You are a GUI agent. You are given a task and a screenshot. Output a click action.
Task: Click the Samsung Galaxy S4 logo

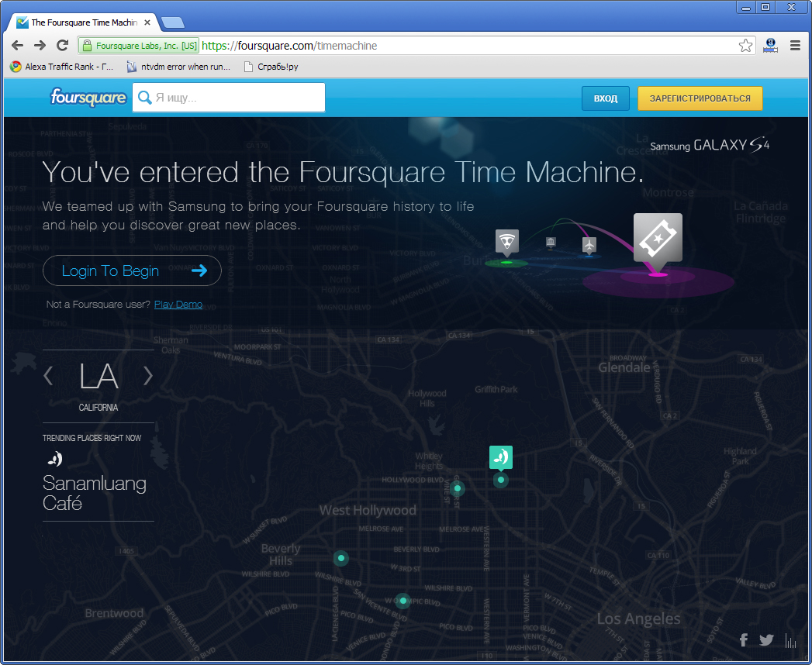coord(710,145)
